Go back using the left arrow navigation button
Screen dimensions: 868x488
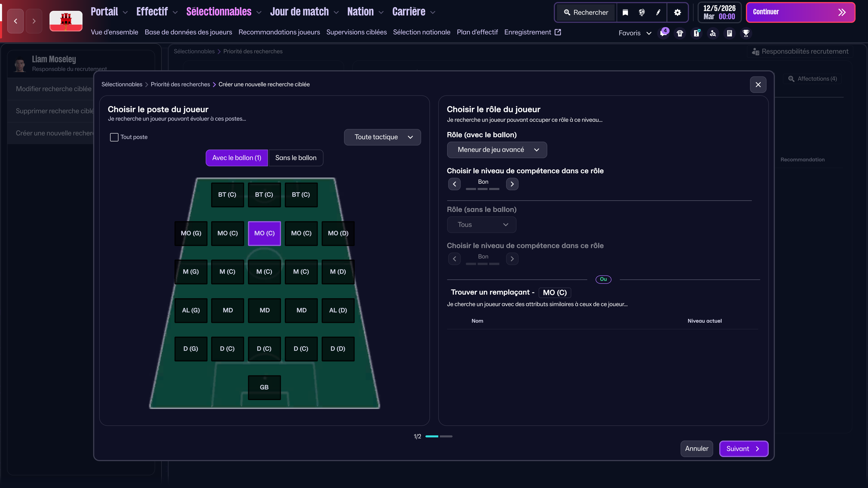[16, 21]
